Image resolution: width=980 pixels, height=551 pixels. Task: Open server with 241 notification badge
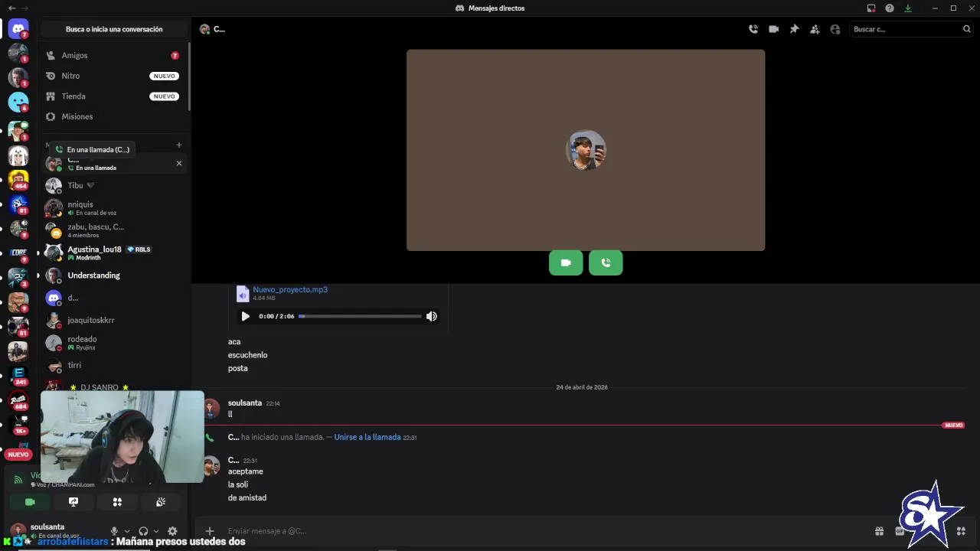coord(18,375)
